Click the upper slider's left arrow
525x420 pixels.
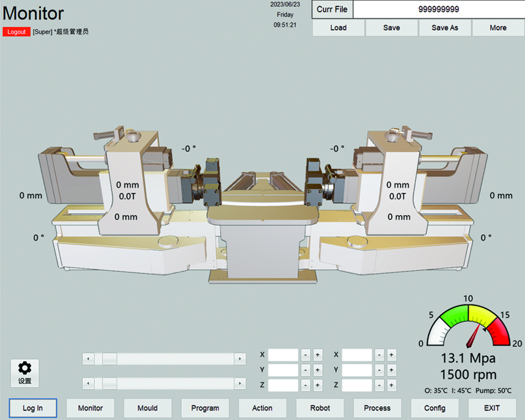pyautogui.click(x=88, y=358)
